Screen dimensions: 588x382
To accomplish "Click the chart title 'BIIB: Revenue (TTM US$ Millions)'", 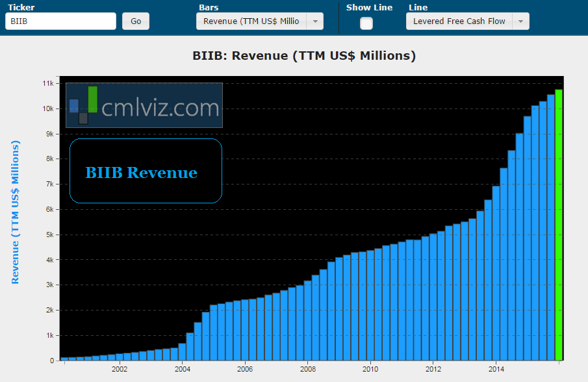I will coord(304,55).
